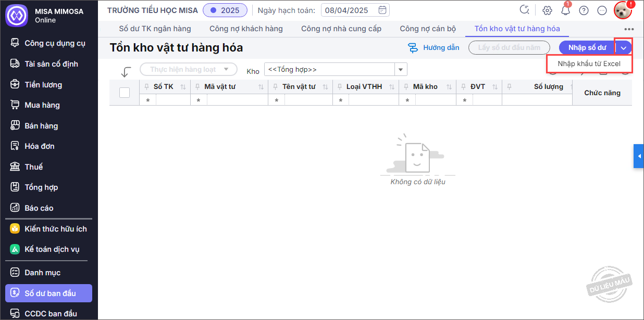Switch to Công nợ khách hàng tab
Image resolution: width=644 pixels, height=320 pixels.
tap(246, 29)
